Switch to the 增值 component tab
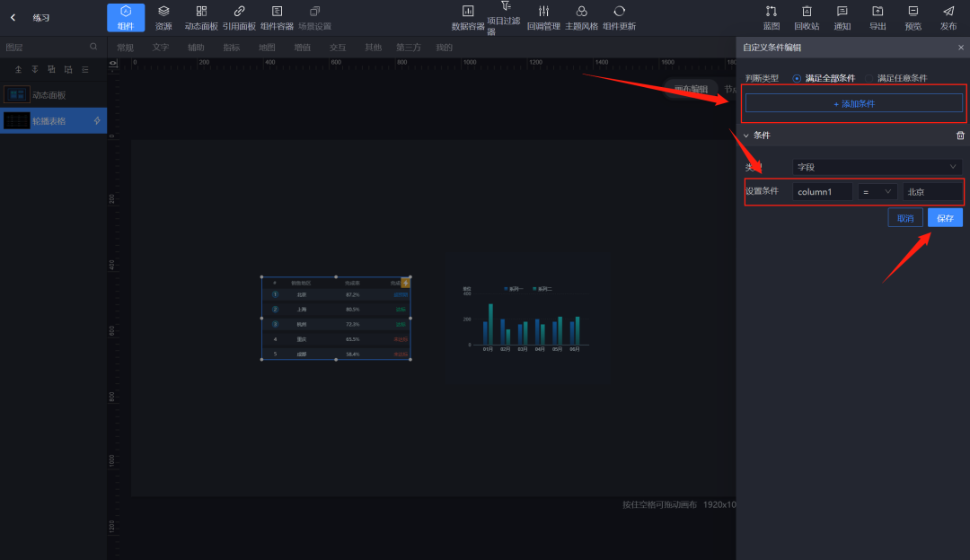970x560 pixels. tap(303, 48)
